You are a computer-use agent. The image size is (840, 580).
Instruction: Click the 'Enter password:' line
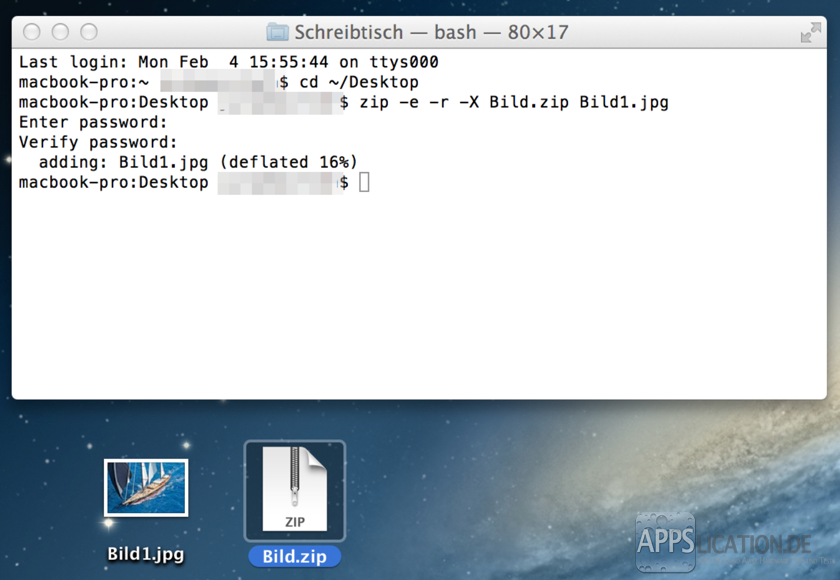pos(93,122)
